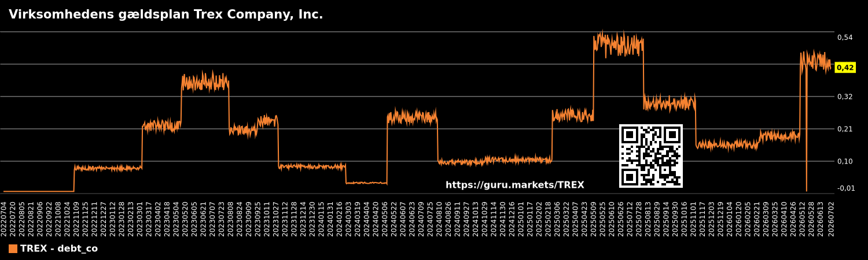Open the https://guru.markets/TREX link
The width and height of the screenshot is (868, 260).
[x=514, y=185]
